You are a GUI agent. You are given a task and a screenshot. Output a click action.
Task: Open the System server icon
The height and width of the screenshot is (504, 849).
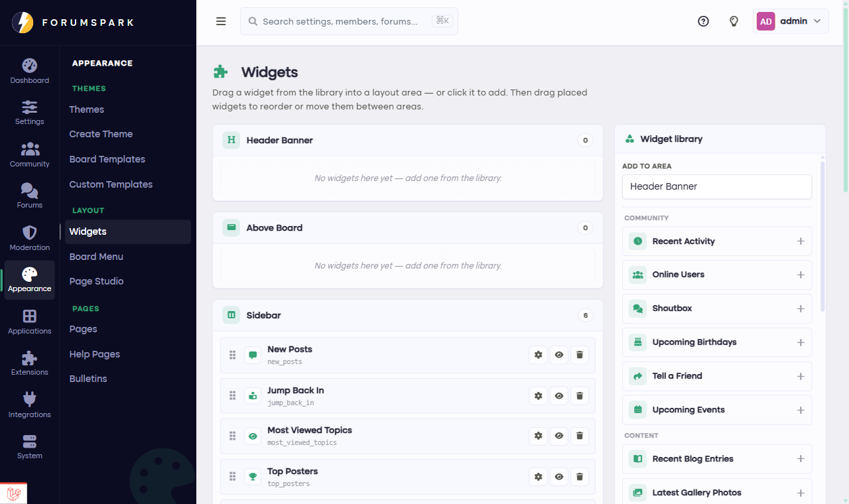[30, 441]
